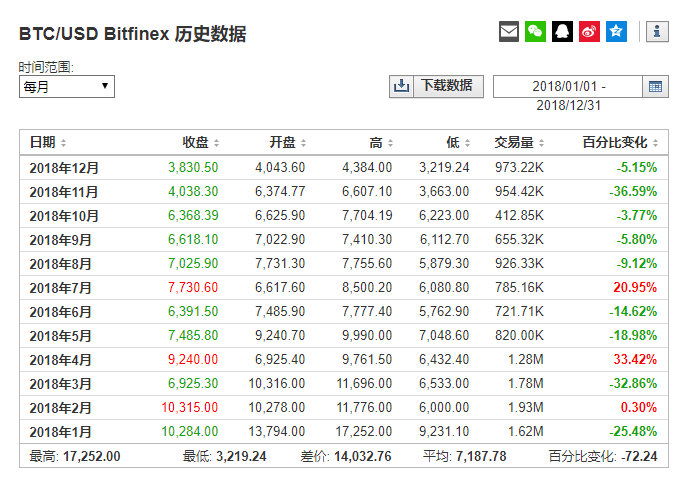Click the percent change -25.48%
The width and height of the screenshot is (681, 487).
pos(633,431)
